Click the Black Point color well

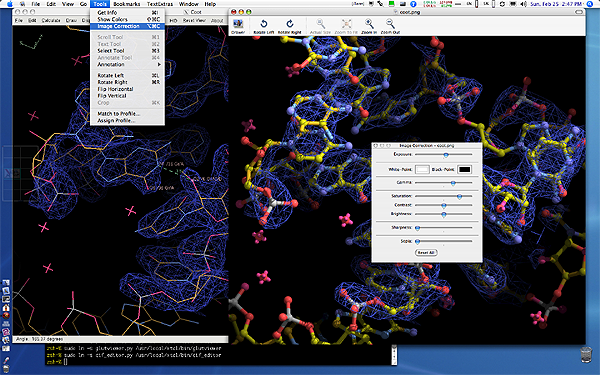464,169
